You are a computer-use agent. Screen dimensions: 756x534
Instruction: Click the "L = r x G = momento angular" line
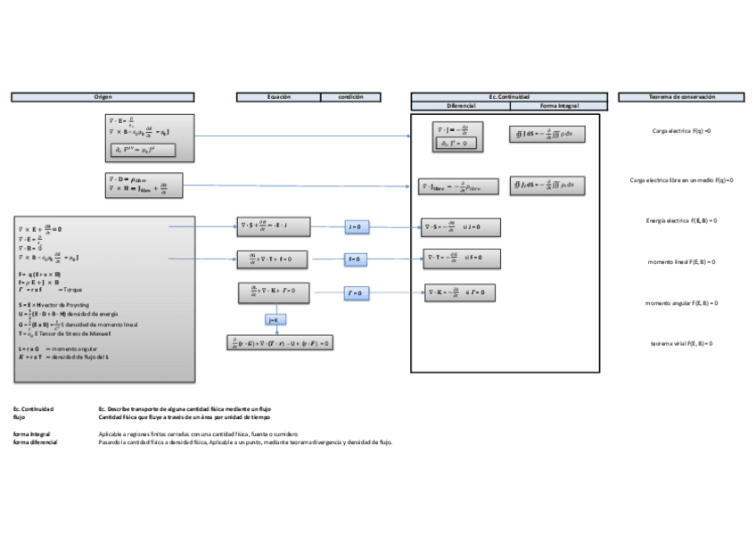[x=58, y=349]
